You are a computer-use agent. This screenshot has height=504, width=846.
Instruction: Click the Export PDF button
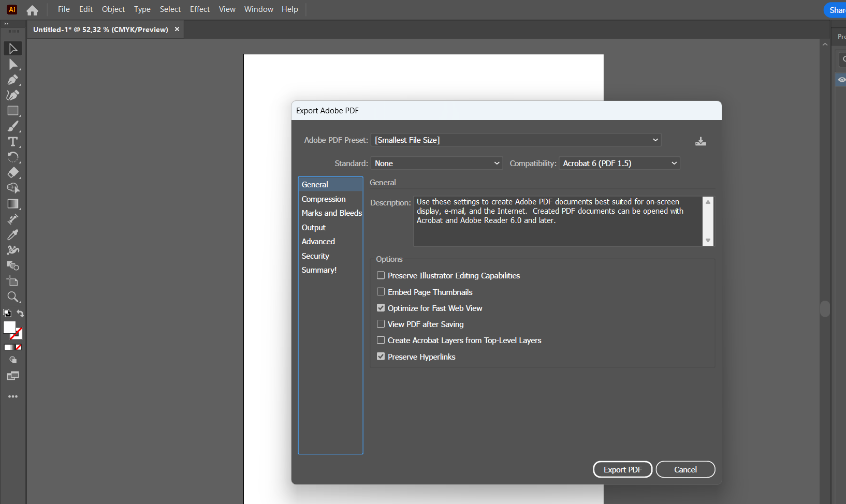pyautogui.click(x=623, y=469)
